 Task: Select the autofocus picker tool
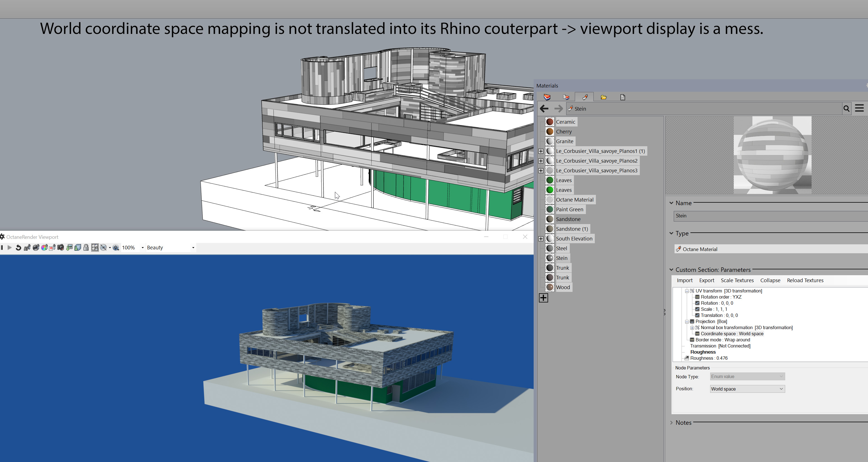pos(27,248)
